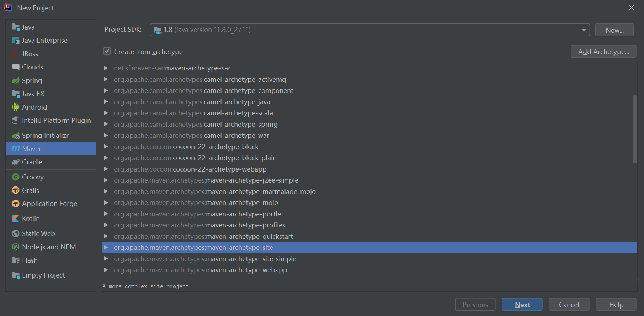
Task: Select maven-archetype-profiles row
Action: pos(370,225)
